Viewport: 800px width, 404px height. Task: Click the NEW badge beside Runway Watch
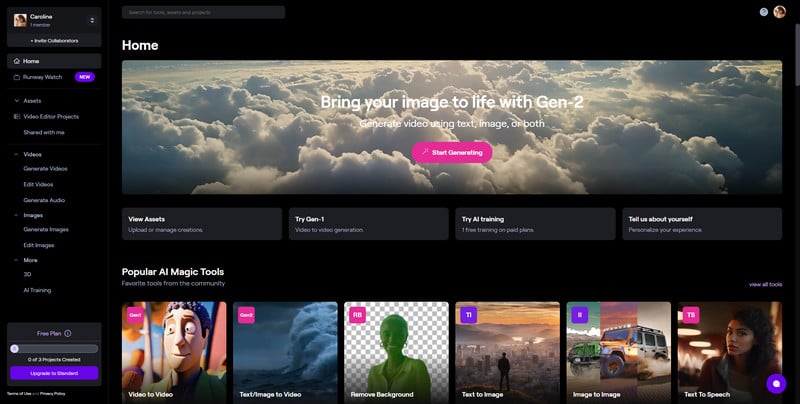tap(85, 77)
